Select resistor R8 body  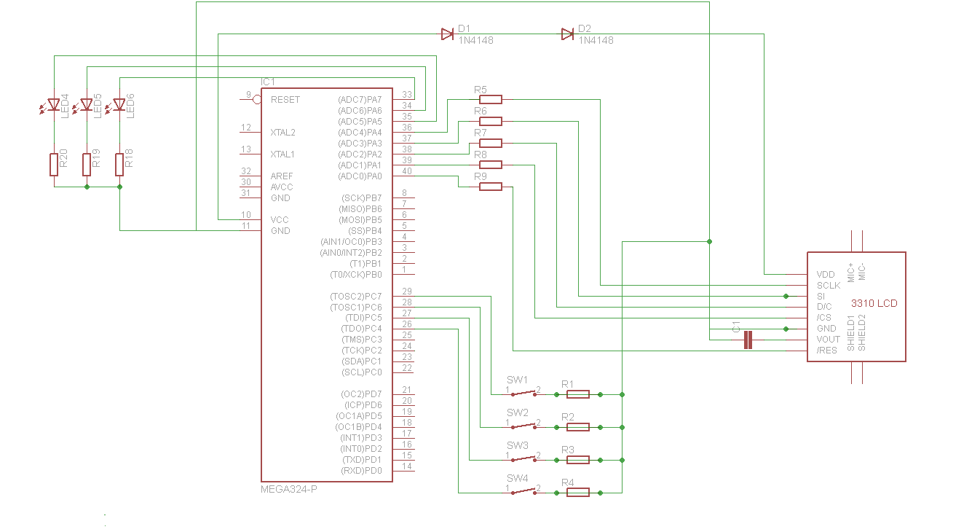click(x=491, y=165)
